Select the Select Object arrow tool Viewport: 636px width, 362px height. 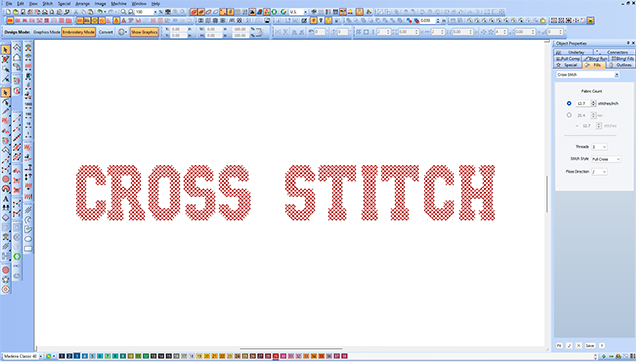tap(5, 50)
